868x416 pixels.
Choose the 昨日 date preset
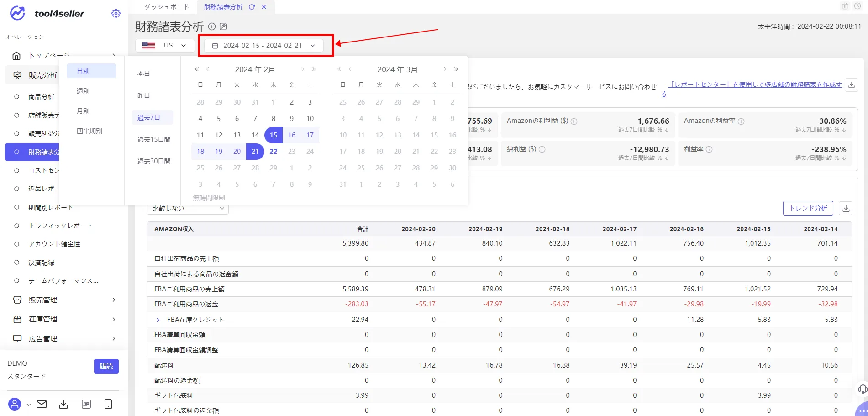(144, 95)
